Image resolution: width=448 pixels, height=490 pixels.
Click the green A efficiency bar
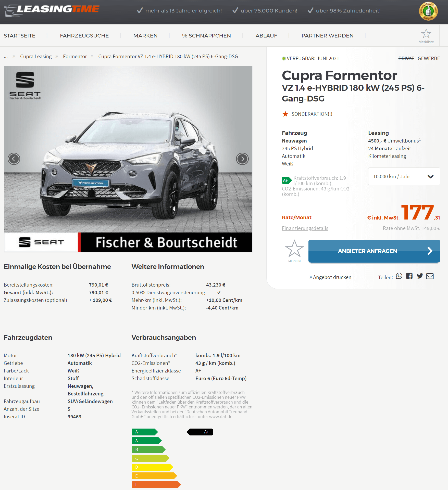pyautogui.click(x=147, y=441)
